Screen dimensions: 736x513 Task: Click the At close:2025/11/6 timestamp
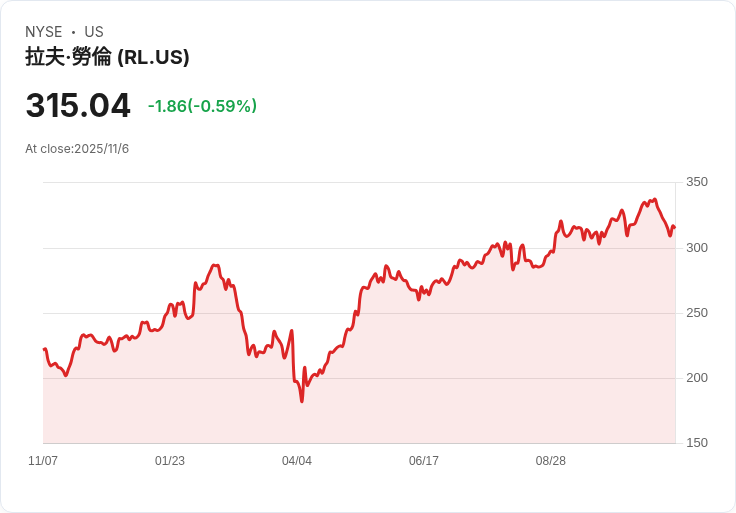77,149
